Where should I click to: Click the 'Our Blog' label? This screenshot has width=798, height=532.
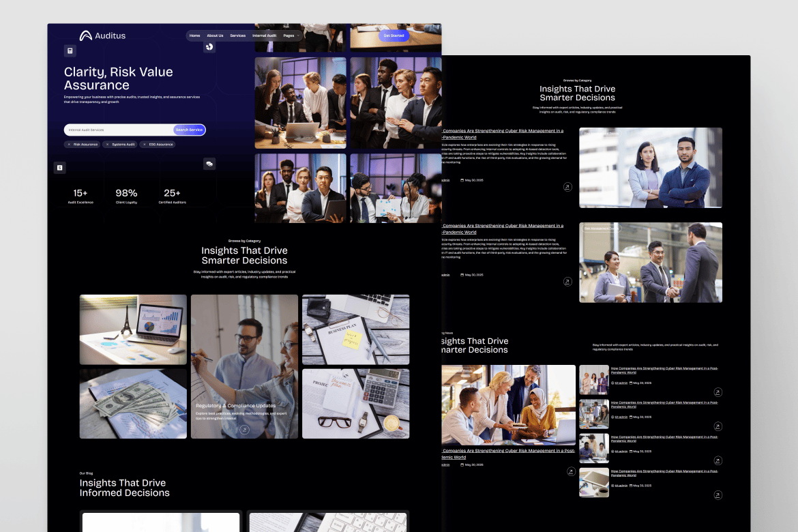pos(86,473)
